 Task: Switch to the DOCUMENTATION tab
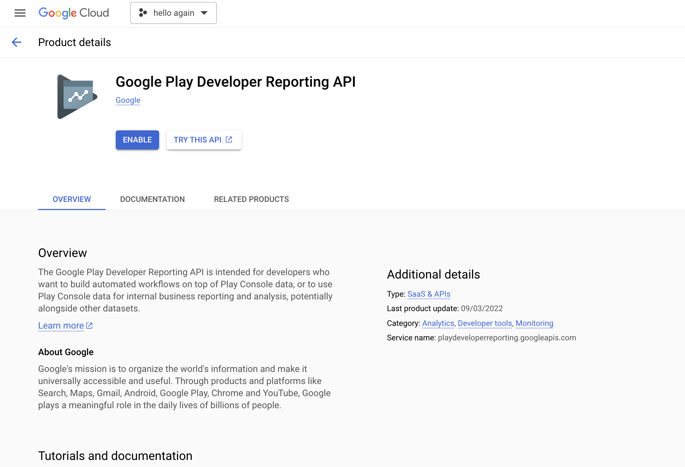click(152, 199)
